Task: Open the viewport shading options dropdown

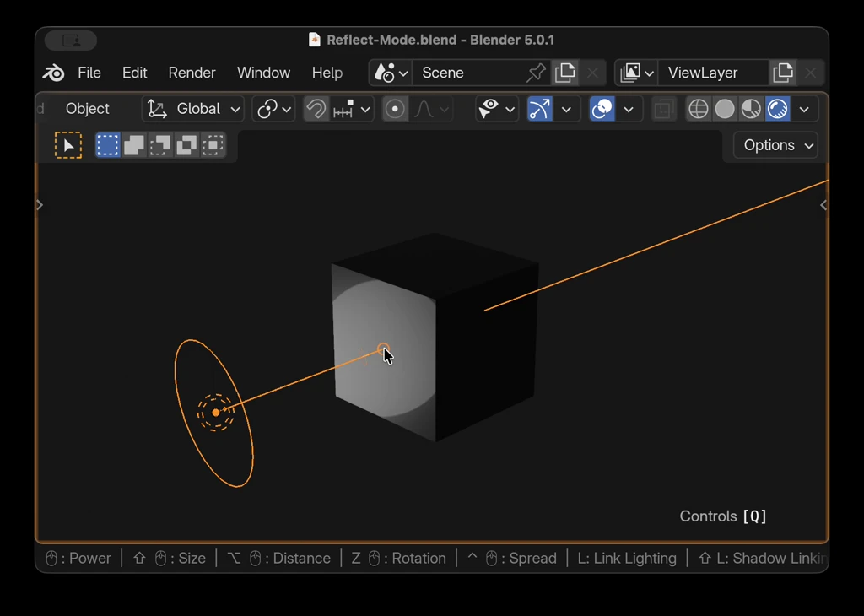Action: click(x=804, y=109)
